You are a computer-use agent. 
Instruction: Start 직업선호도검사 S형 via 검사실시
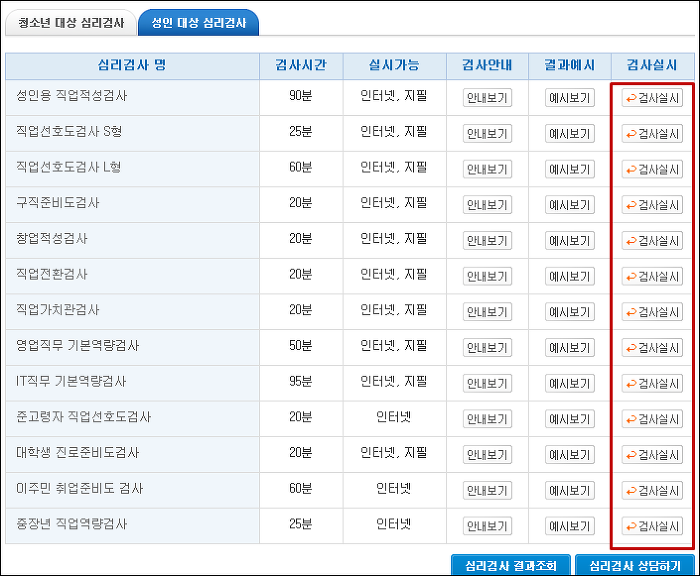pyautogui.click(x=652, y=134)
